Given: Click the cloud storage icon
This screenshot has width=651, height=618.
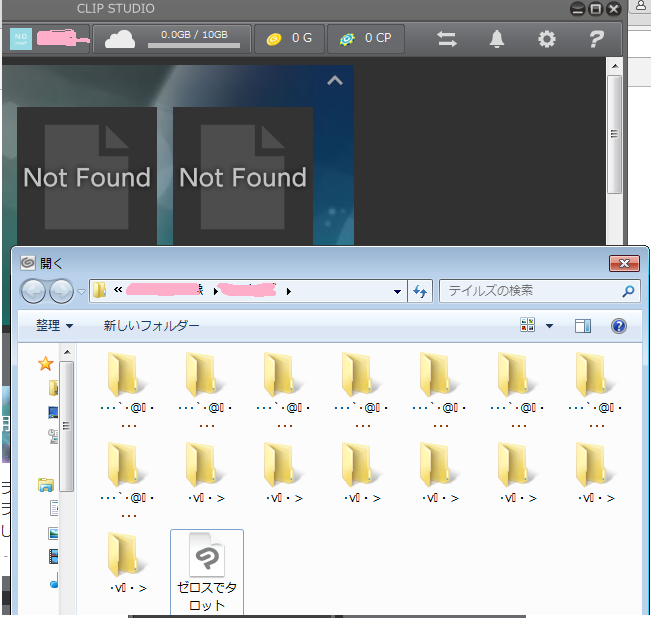Looking at the screenshot, I should [x=120, y=39].
